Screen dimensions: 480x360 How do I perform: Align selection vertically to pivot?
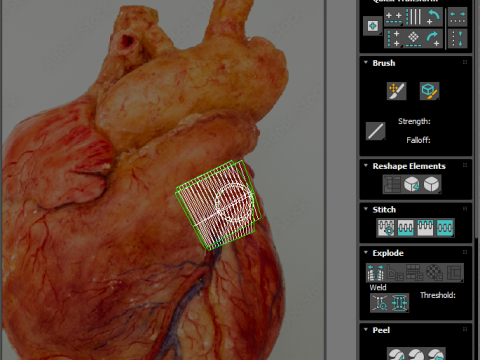click(394, 38)
